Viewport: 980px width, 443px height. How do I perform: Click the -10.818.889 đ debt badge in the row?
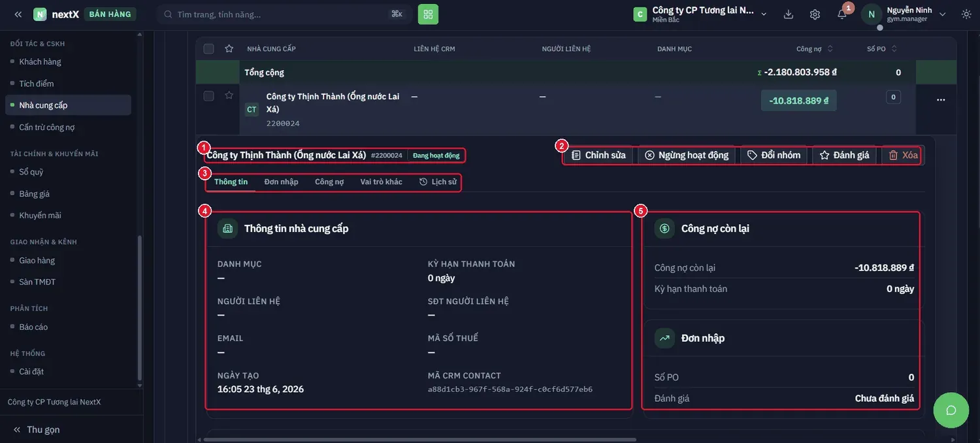[799, 101]
